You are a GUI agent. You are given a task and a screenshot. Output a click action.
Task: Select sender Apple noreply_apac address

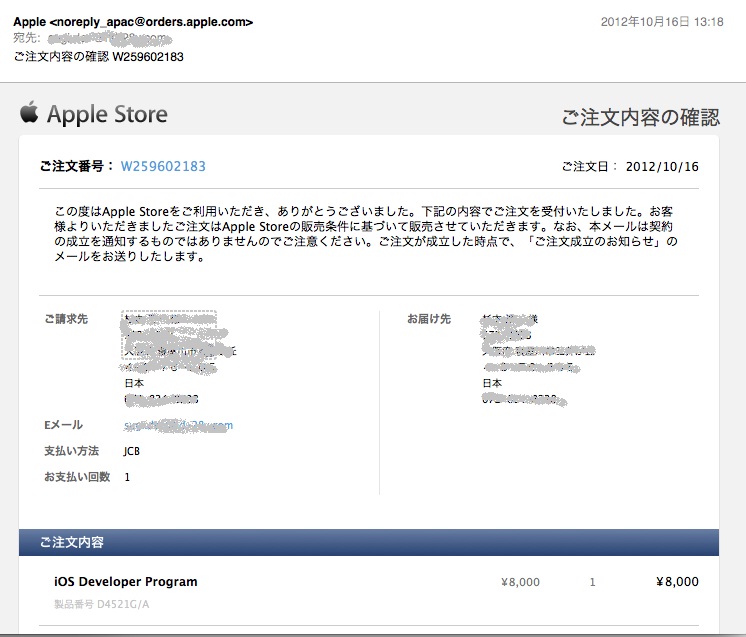click(133, 22)
